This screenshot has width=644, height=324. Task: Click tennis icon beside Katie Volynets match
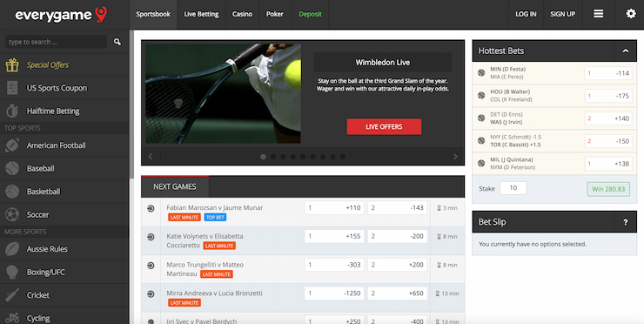[x=151, y=237]
